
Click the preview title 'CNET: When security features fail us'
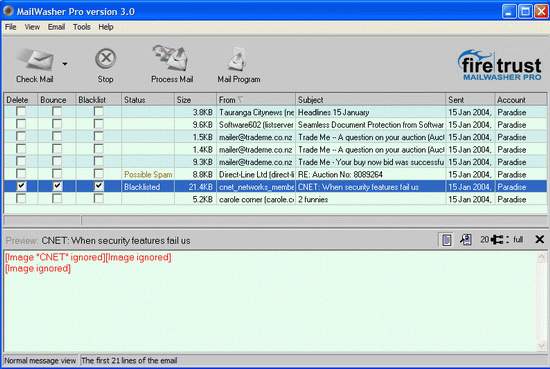116,241
